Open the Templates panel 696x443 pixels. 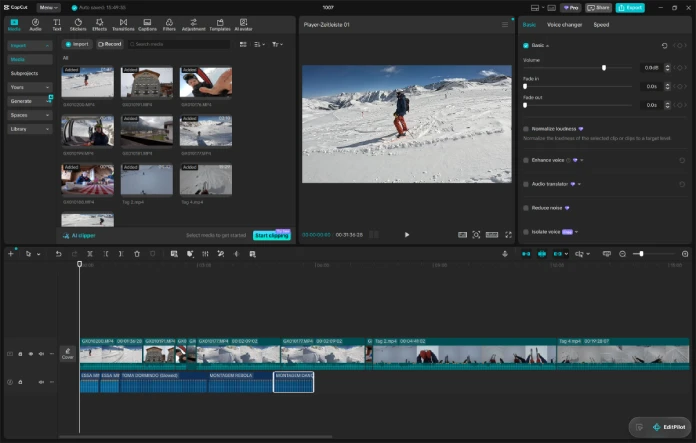coord(220,25)
